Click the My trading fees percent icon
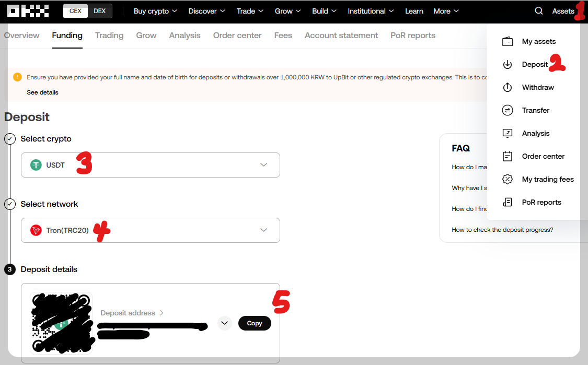Viewport: 588px width, 365px height. click(x=508, y=179)
